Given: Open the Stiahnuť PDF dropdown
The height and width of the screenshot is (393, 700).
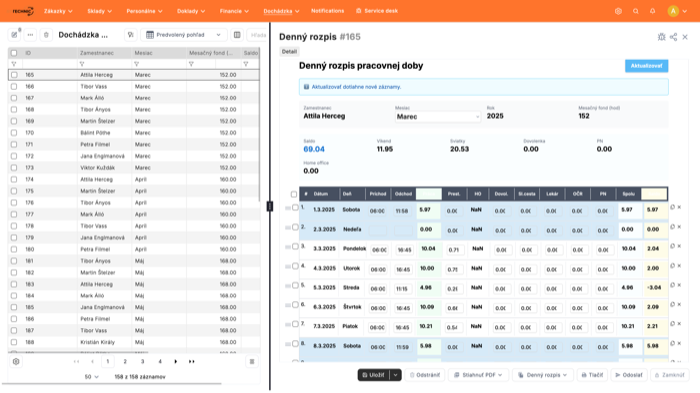Looking at the screenshot, I should (x=478, y=375).
